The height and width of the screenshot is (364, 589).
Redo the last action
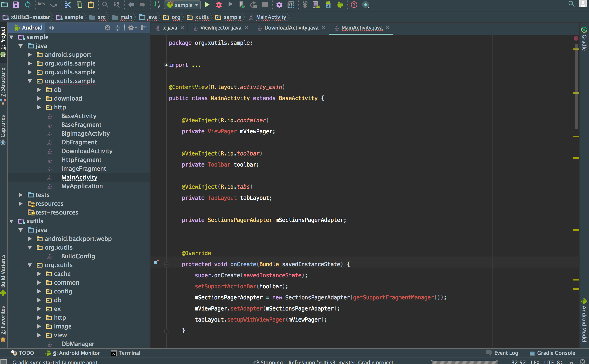click(x=54, y=5)
